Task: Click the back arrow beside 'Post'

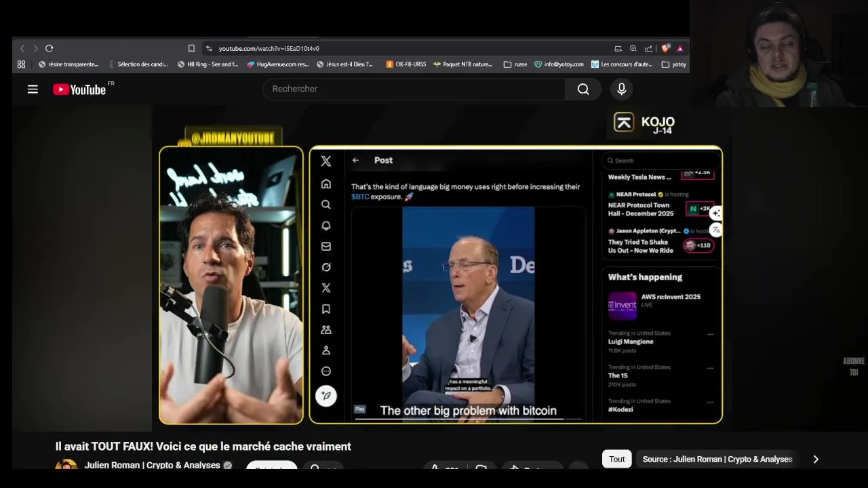Action: 355,160
